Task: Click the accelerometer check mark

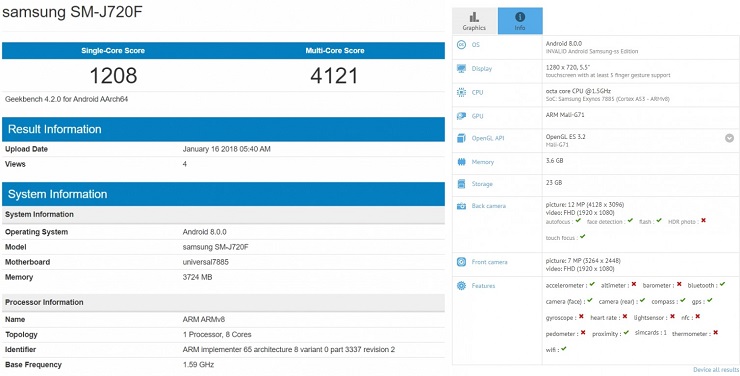Action: coord(592,284)
